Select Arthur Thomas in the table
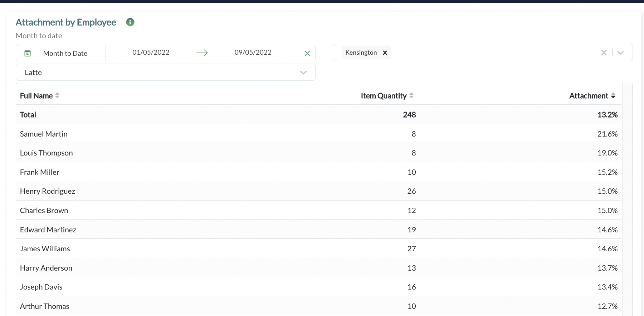The image size is (644, 316). click(44, 306)
